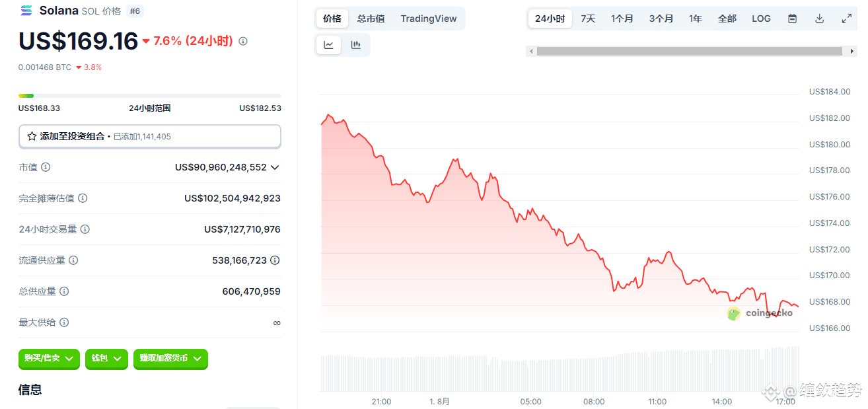The image size is (868, 409).
Task: Click the #6 rank badge
Action: (135, 11)
